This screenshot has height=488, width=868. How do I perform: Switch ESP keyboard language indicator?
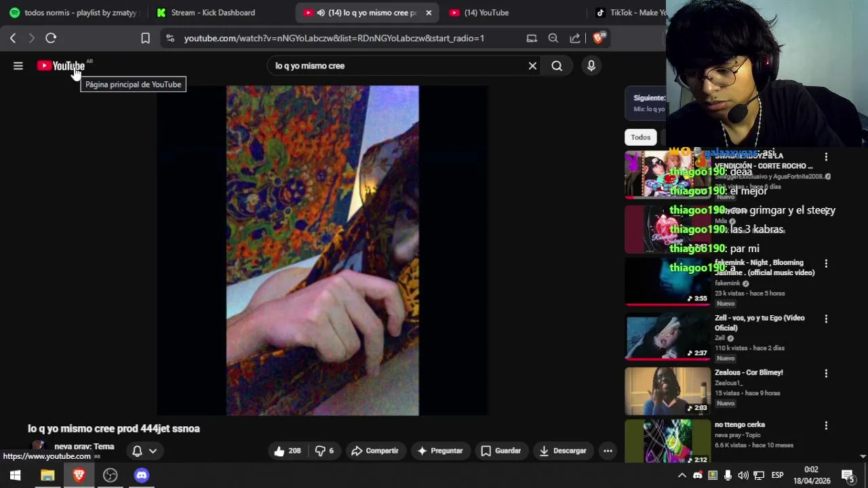tap(778, 475)
